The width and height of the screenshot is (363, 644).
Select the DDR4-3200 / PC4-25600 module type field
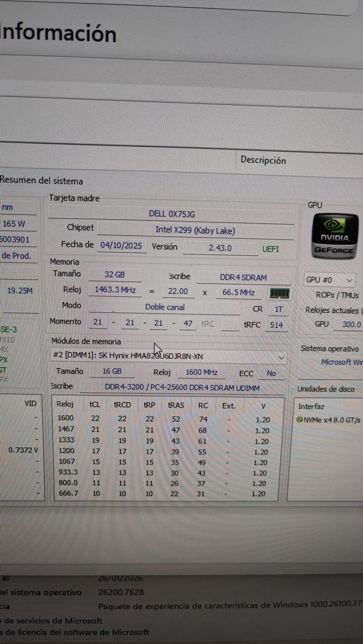[x=182, y=387]
